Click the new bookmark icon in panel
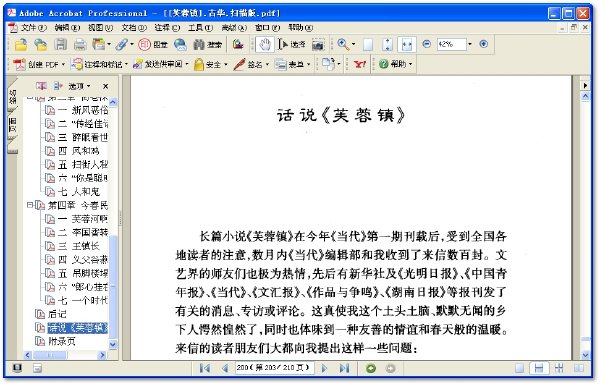Screen dimensions: 600x385 coord(41,86)
